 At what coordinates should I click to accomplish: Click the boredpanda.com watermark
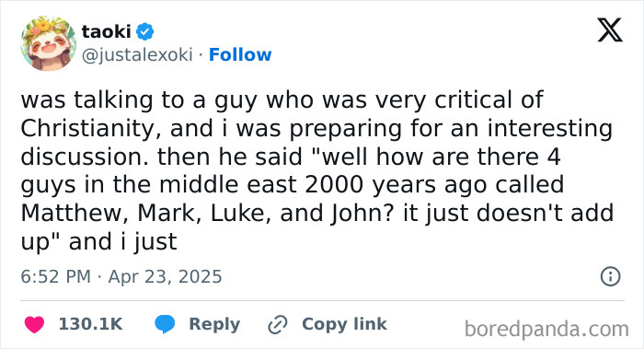546,329
